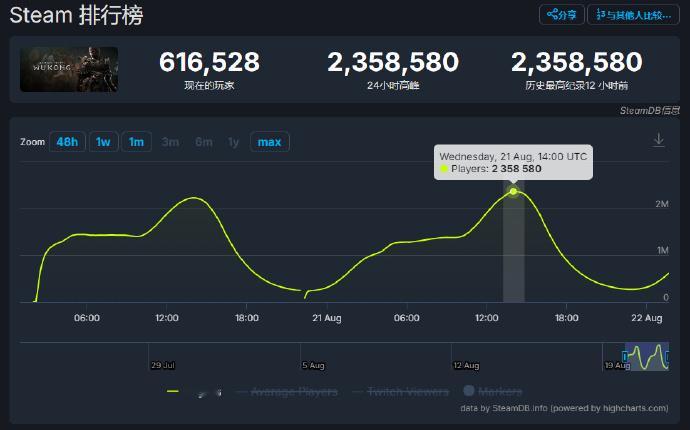
Task: Click the SteamDB信息 link
Action: 650,110
